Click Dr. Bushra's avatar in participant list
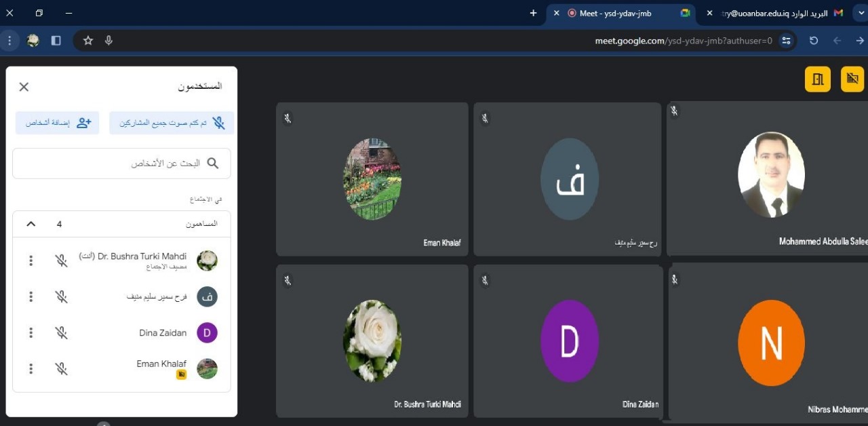Screen dimensions: 868x426 [207, 260]
